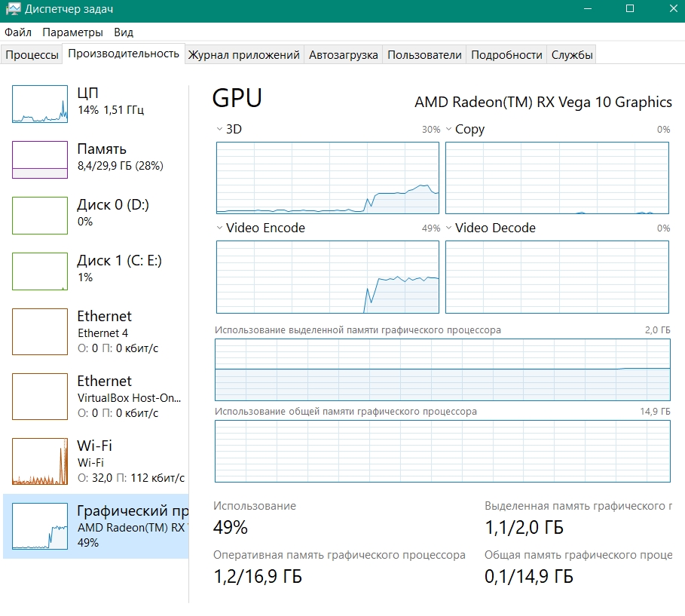The image size is (685, 616).
Task: Select VirtualBox Host-Only Ethernet graph
Action: [40, 397]
